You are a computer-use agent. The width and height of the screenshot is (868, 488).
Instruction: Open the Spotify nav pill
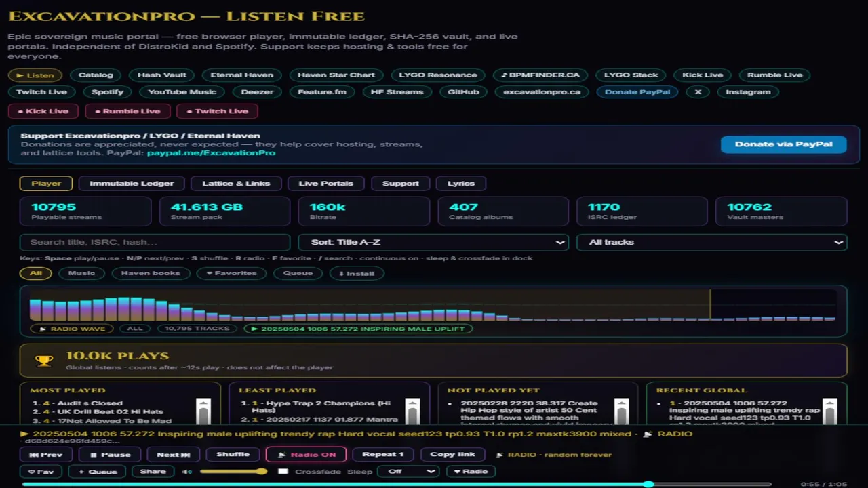pyautogui.click(x=108, y=91)
